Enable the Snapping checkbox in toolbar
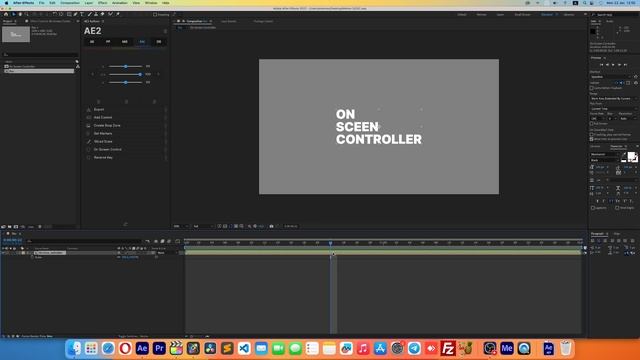The width and height of the screenshot is (640, 360). coord(155,15)
